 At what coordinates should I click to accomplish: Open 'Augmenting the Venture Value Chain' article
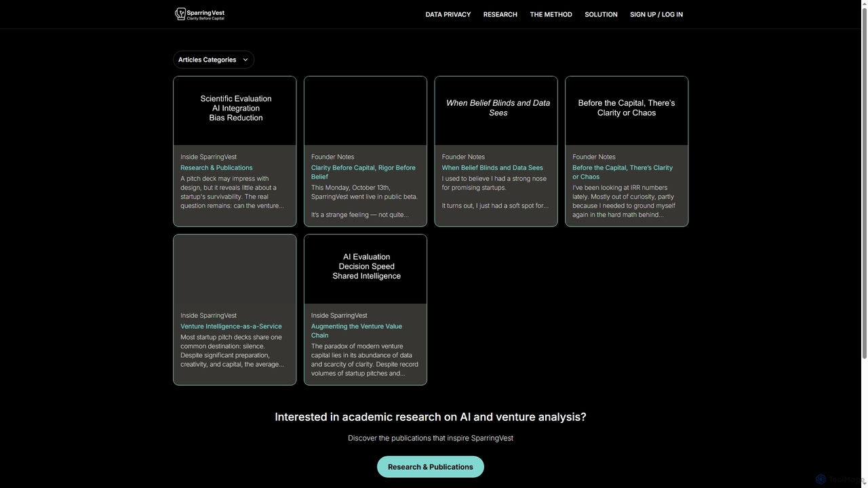click(357, 331)
